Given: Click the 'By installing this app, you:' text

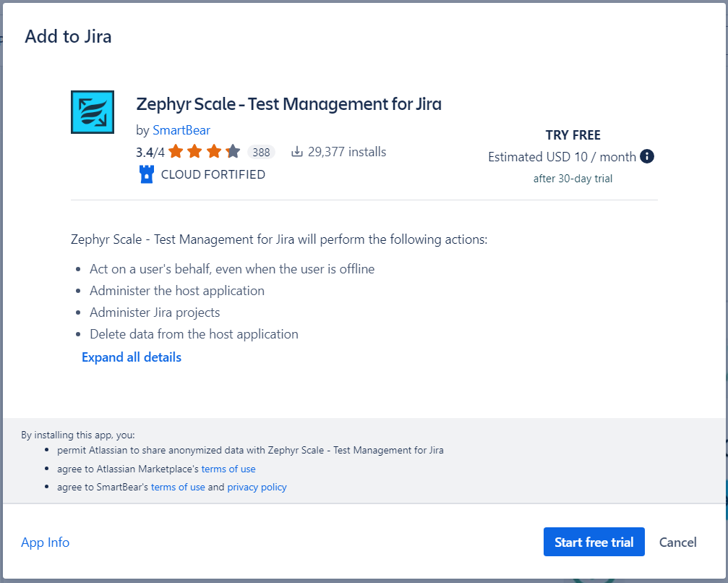Looking at the screenshot, I should click(78, 435).
